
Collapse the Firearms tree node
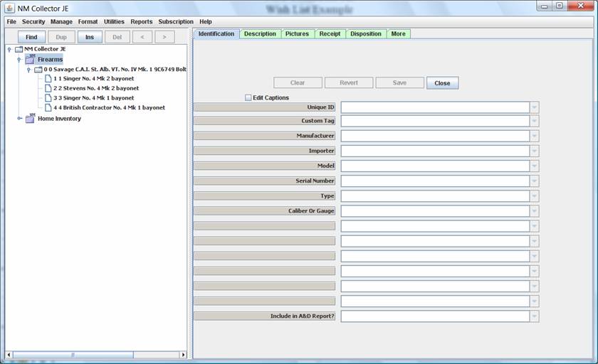pyautogui.click(x=19, y=60)
